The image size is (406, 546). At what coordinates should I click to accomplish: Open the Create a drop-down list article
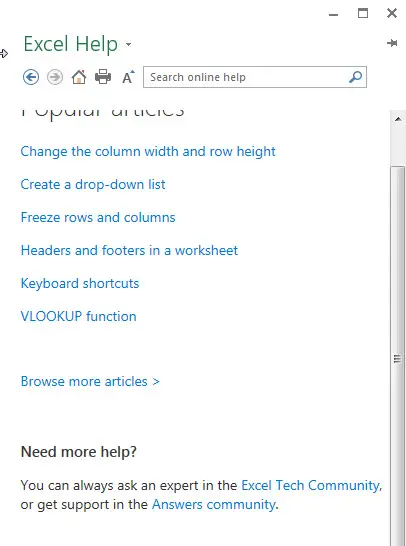tap(93, 184)
